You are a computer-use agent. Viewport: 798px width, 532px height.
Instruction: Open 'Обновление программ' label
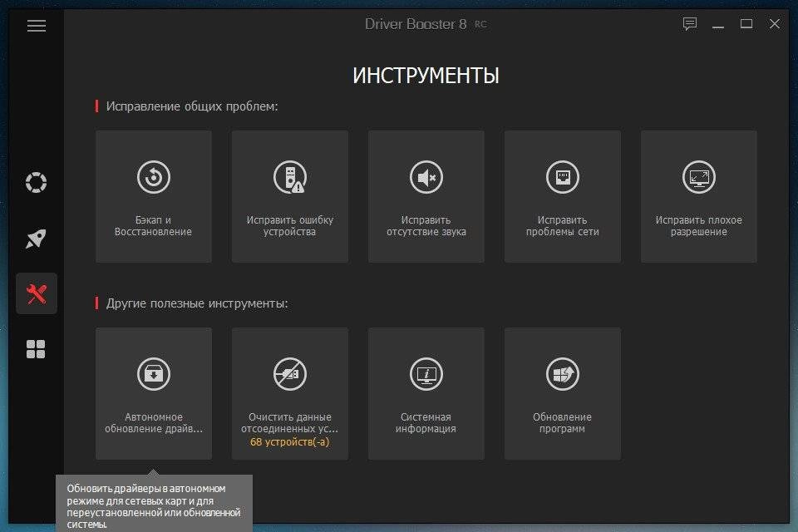click(x=563, y=422)
